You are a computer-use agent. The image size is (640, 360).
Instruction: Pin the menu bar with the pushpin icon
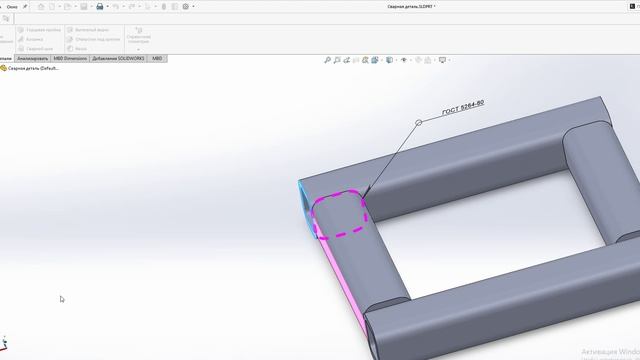click(x=25, y=7)
